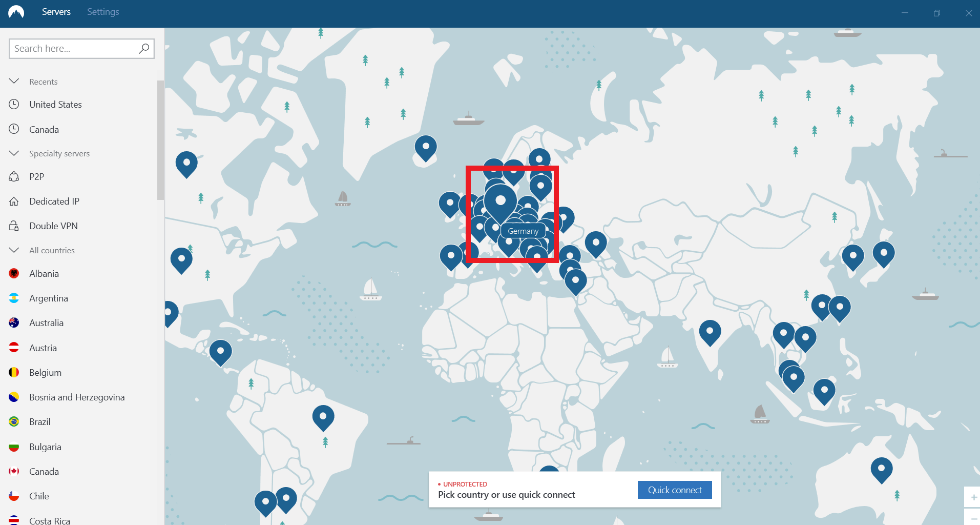Screen dimensions: 980x525
Task: Click Bosnia and Herzegovina flag icon
Action: 14,397
